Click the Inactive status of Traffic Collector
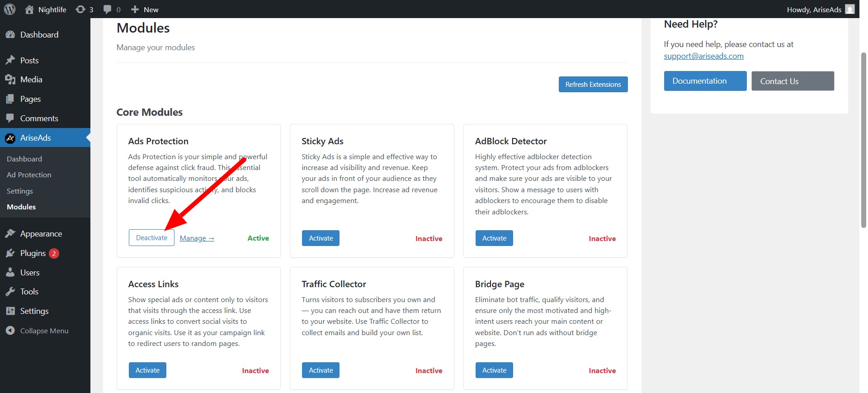The image size is (868, 393). click(429, 371)
